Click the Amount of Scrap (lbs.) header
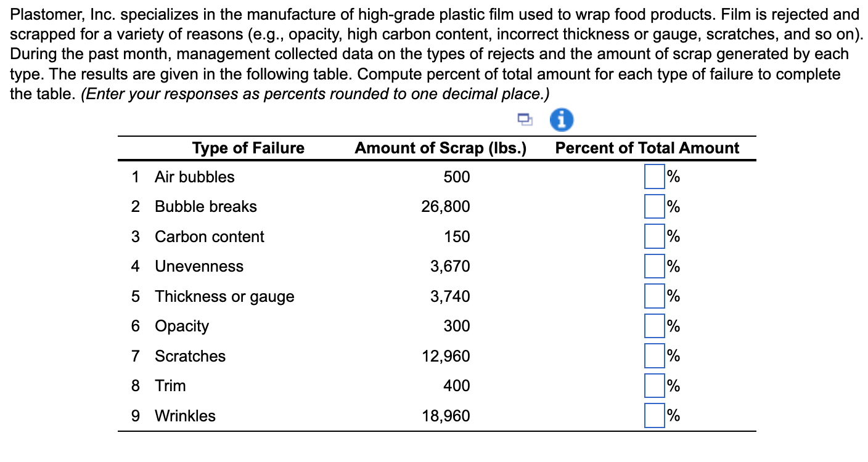Image resolution: width=868 pixels, height=462 pixels. coord(440,148)
